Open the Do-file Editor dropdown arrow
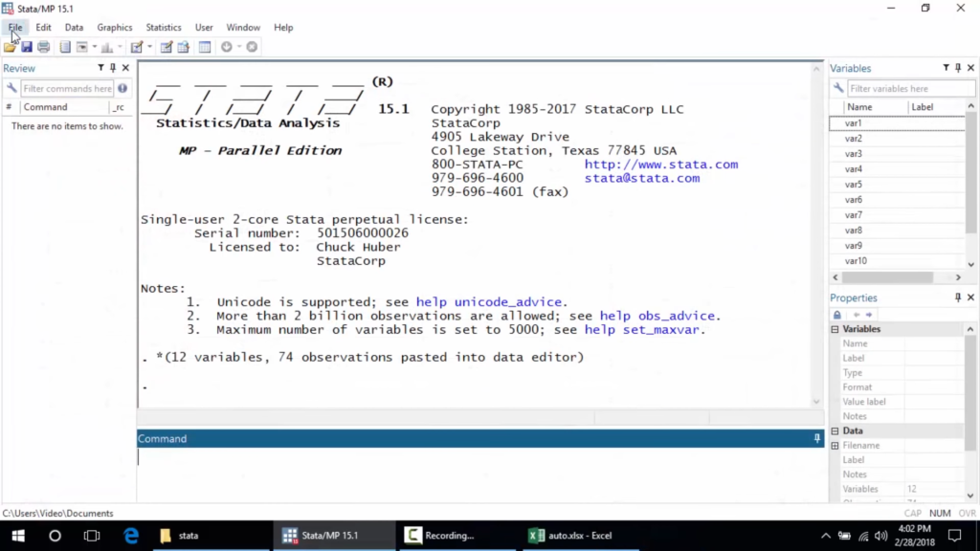Screen dimensions: 980x551 click(149, 47)
